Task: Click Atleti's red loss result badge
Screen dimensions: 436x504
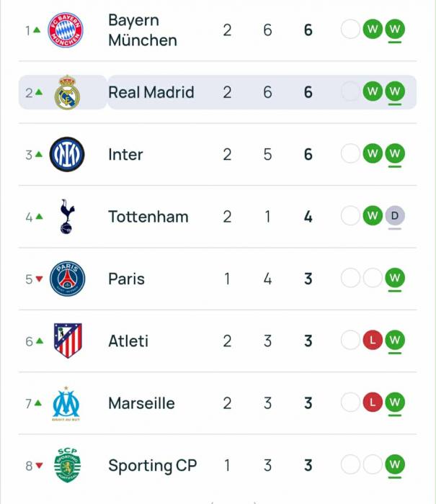Action: pos(373,341)
